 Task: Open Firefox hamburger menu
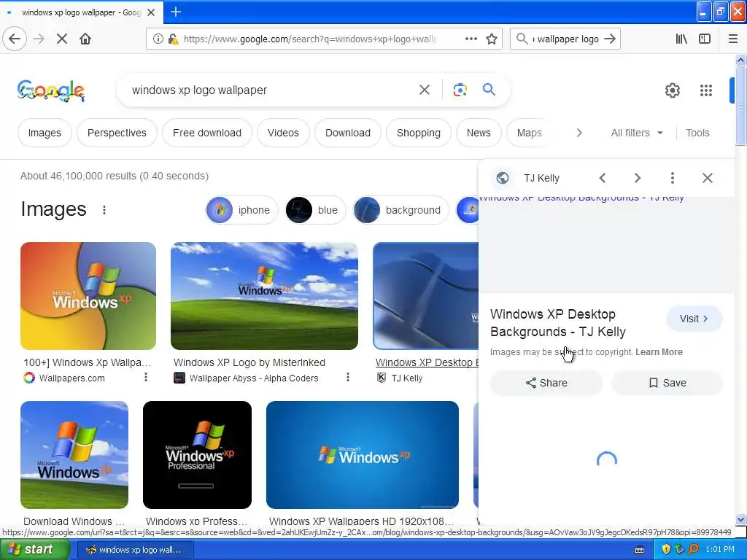click(x=733, y=39)
